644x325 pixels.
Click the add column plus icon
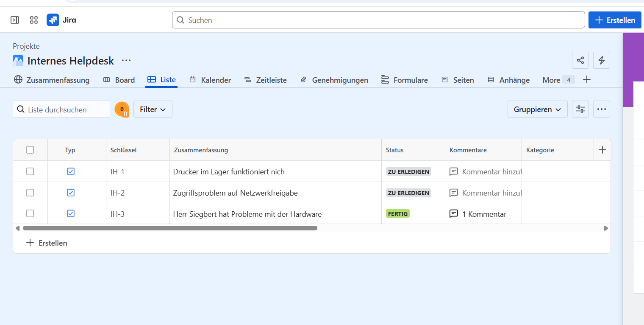[x=602, y=150]
